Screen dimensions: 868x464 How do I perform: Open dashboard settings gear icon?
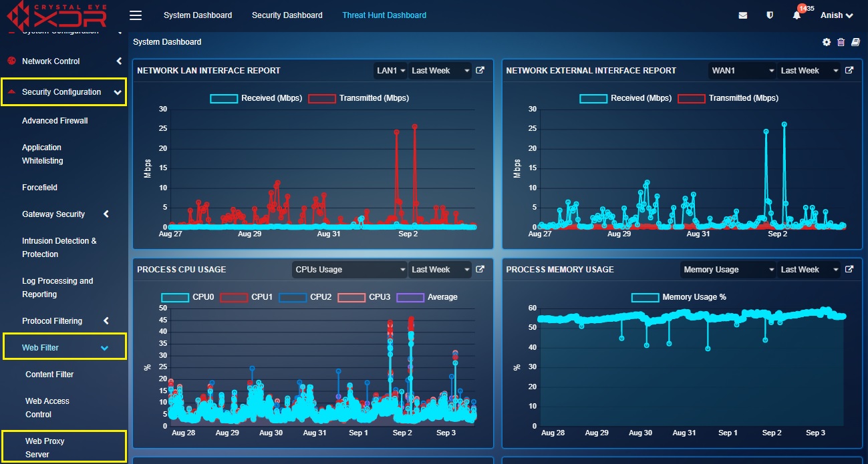pos(827,42)
